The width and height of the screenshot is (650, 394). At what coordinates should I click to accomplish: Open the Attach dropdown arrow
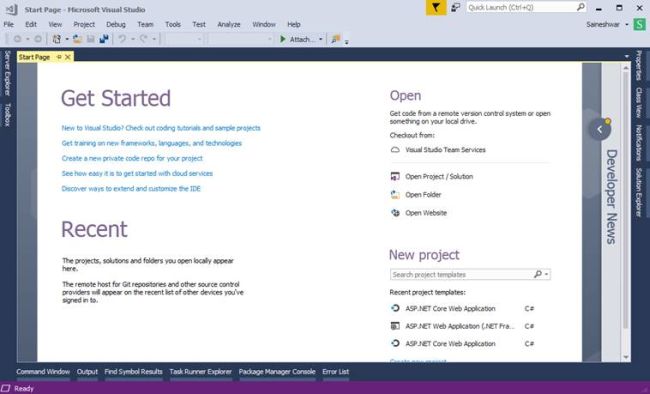(x=320, y=39)
